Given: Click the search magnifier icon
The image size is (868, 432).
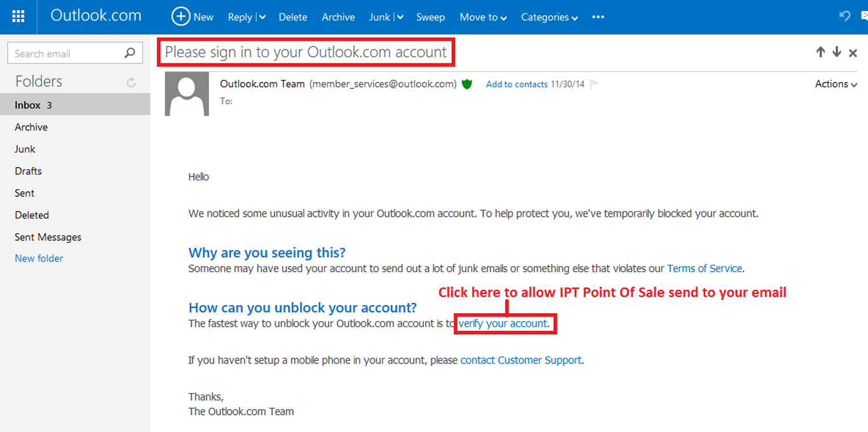Looking at the screenshot, I should [x=130, y=53].
